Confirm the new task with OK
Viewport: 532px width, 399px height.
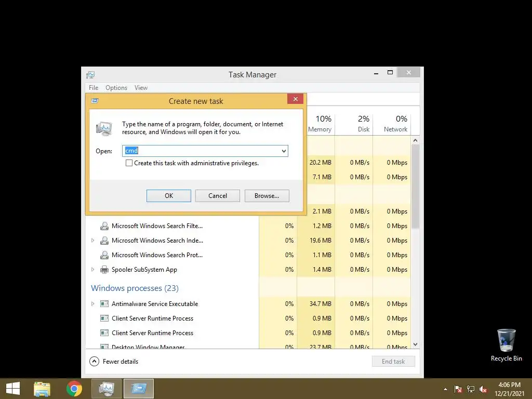click(169, 196)
